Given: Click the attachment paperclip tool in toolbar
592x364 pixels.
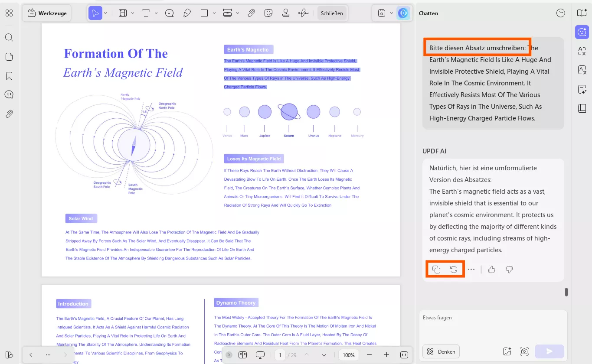Looking at the screenshot, I should click(251, 13).
